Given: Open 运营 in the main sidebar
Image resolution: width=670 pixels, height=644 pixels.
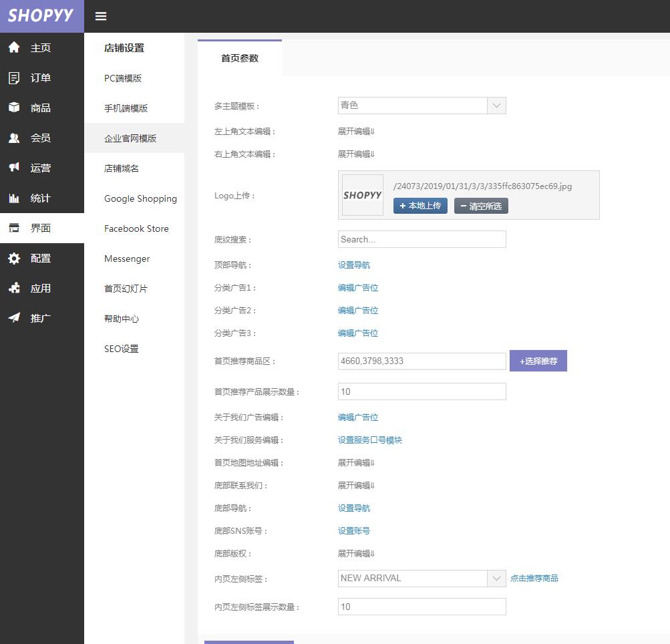Looking at the screenshot, I should click(x=42, y=168).
